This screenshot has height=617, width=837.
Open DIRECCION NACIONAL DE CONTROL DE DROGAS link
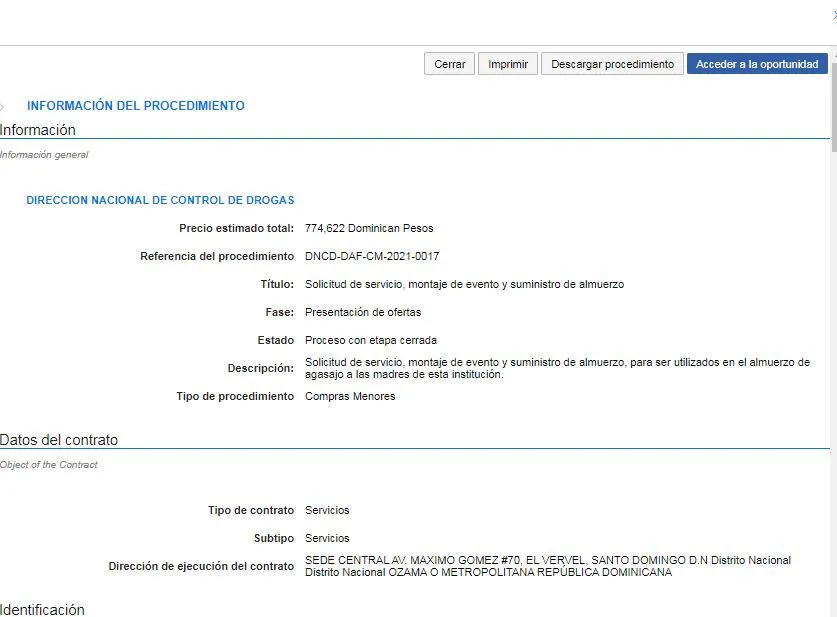pyautogui.click(x=160, y=200)
